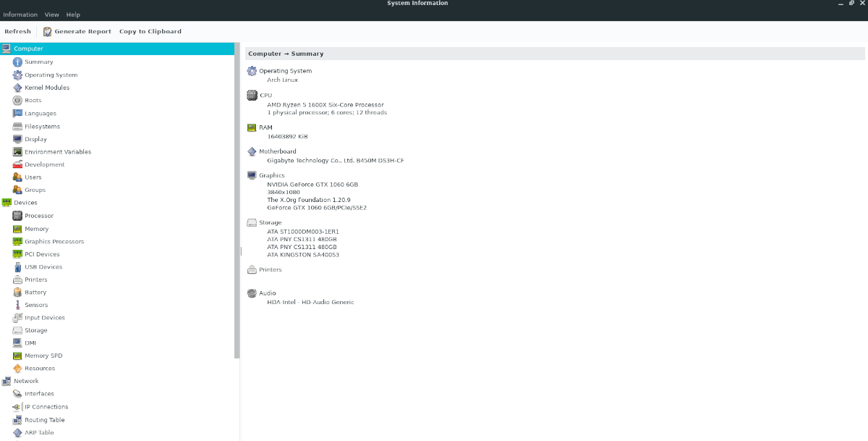This screenshot has height=441, width=868.
Task: Close the System Information window
Action: click(x=861, y=4)
